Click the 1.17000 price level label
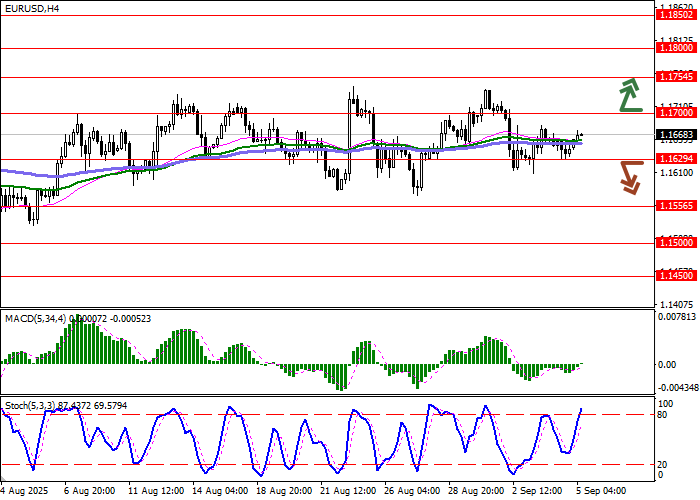This screenshot has height=500, width=700. [671, 112]
